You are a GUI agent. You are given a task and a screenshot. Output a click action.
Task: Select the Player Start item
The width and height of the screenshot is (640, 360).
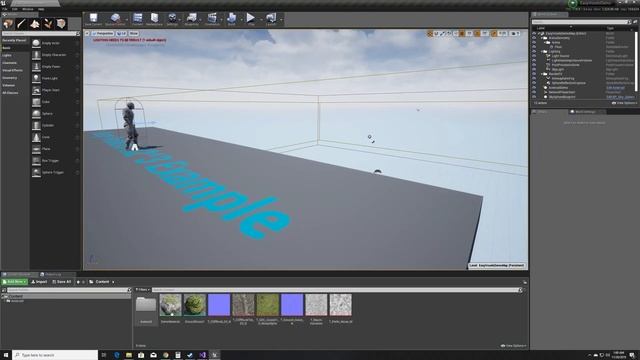click(56, 90)
